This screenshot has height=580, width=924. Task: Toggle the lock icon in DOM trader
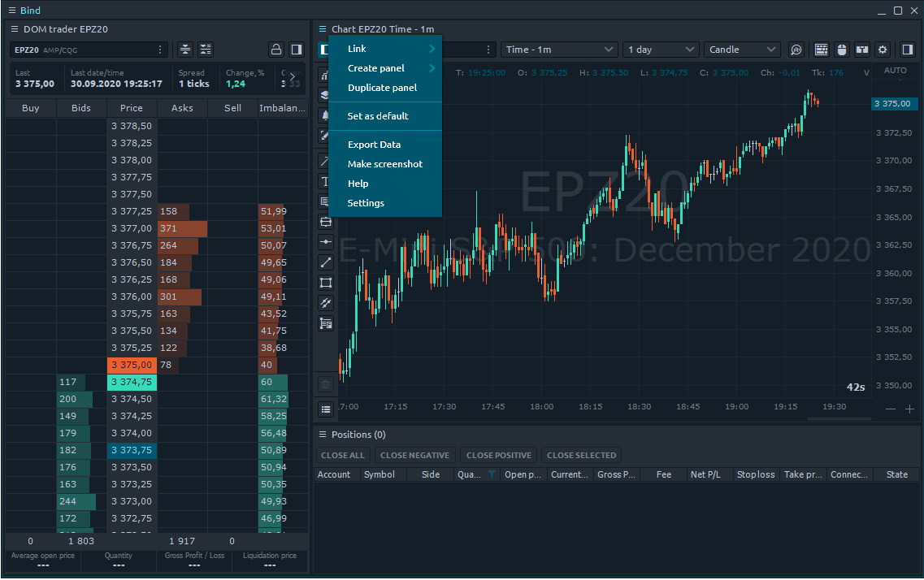(x=276, y=50)
